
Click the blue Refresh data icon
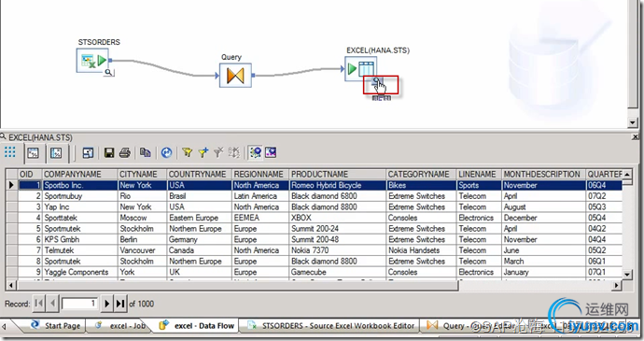pos(166,153)
